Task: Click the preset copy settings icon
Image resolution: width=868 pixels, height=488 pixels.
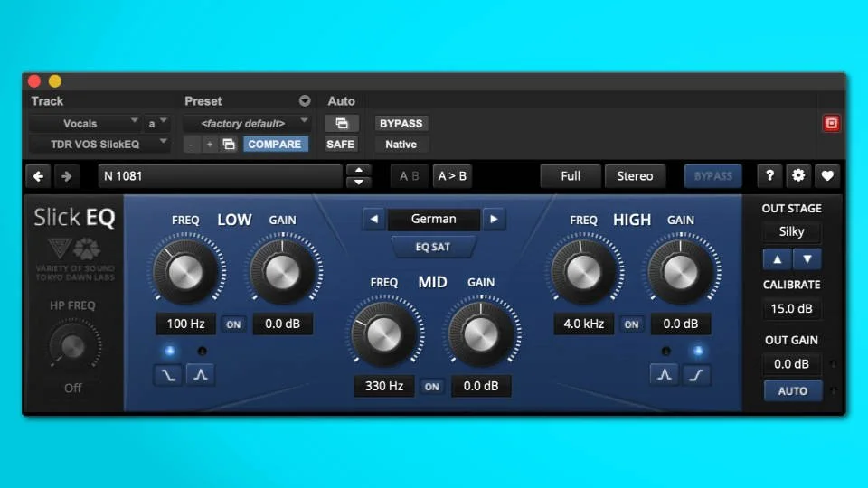Action: [229, 145]
